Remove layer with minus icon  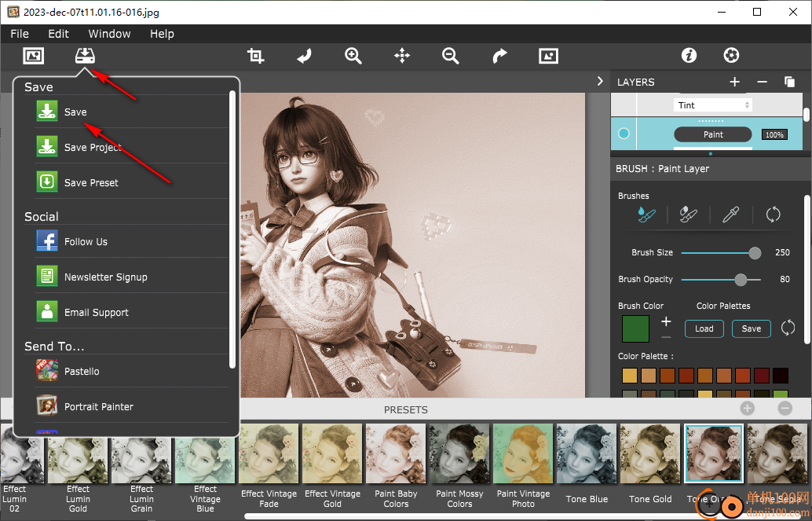[762, 82]
